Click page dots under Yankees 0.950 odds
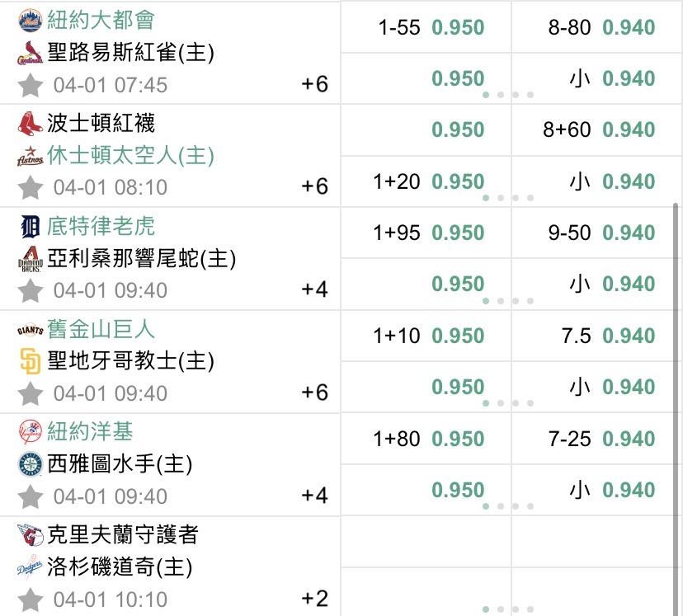Viewport: 683px width, 616px height. click(508, 506)
